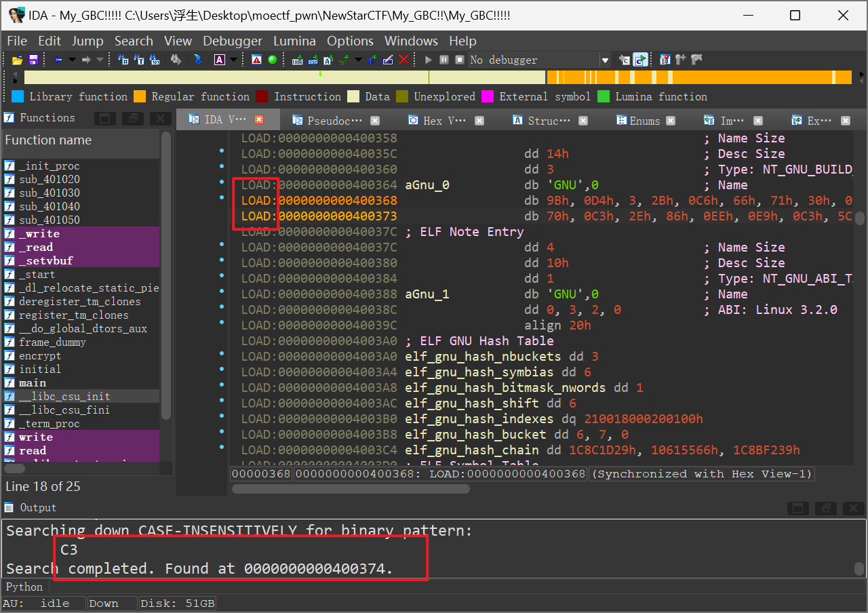Viewport: 868px width, 613px height.
Task: Click the create string 'A' icon
Action: (x=329, y=60)
